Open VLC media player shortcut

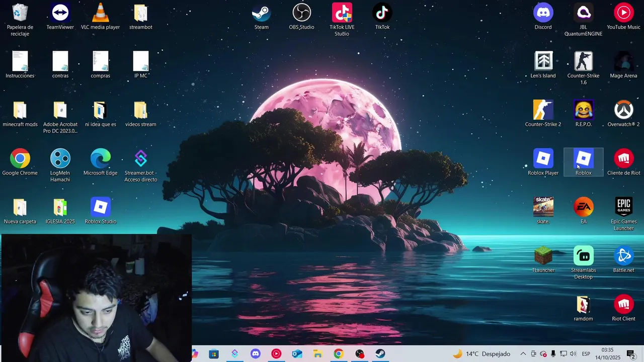tap(101, 17)
